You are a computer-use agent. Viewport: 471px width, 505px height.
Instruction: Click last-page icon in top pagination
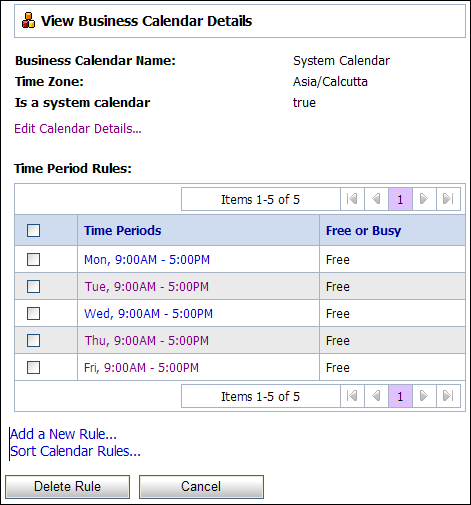[448, 199]
